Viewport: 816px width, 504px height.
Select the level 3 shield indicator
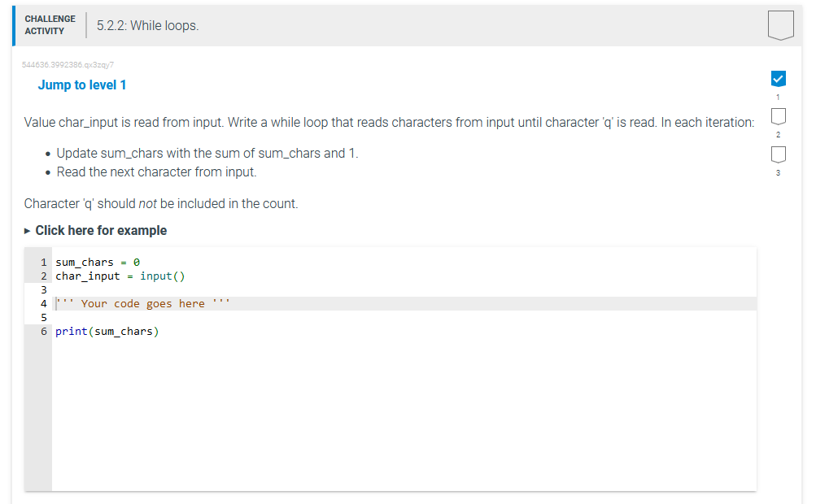tap(778, 154)
